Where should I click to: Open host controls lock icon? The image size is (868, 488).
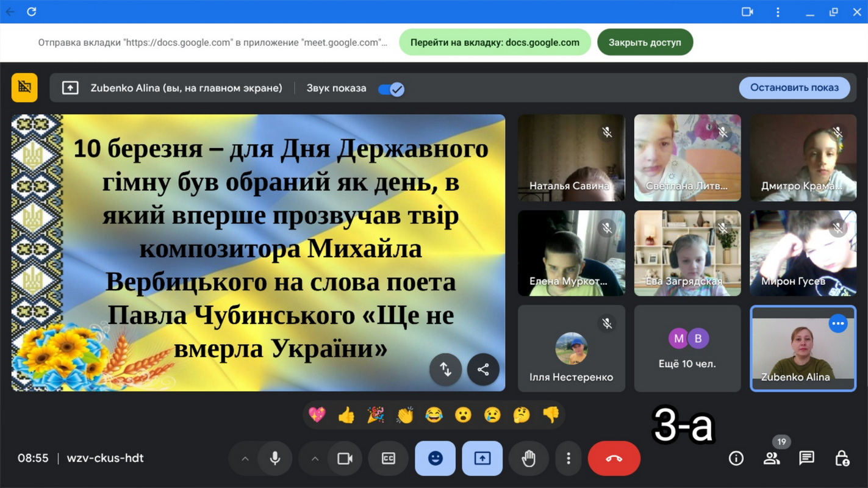[842, 458]
